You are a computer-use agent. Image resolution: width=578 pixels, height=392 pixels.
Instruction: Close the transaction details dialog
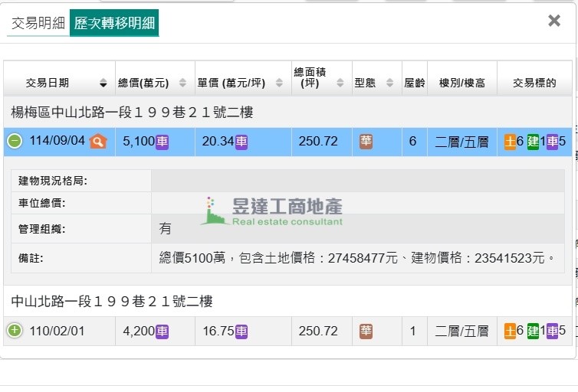coord(554,21)
